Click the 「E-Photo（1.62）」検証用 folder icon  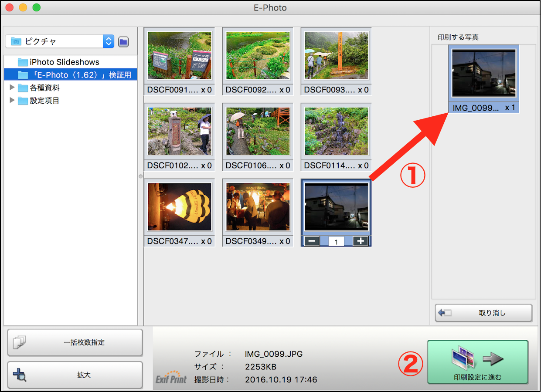tap(23, 75)
